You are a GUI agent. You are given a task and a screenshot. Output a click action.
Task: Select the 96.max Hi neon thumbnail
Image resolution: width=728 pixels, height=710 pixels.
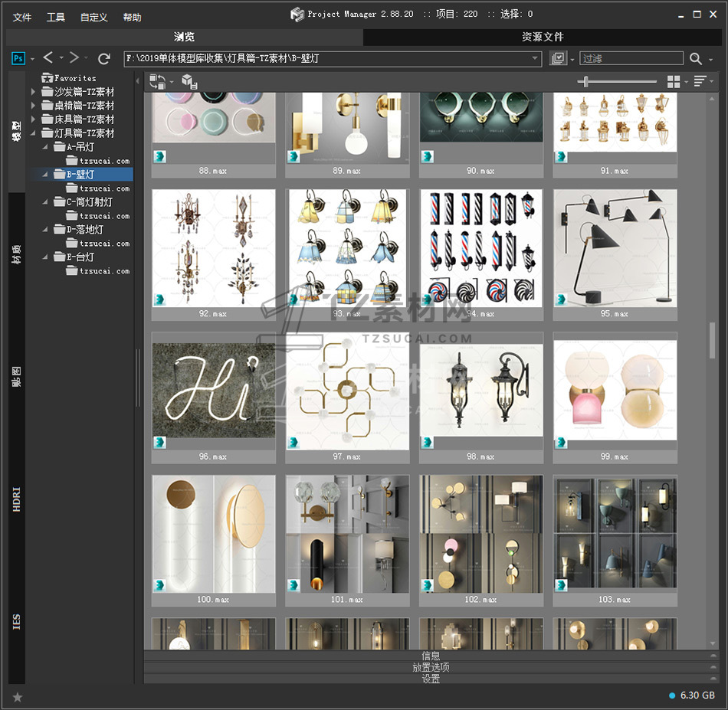click(x=213, y=391)
